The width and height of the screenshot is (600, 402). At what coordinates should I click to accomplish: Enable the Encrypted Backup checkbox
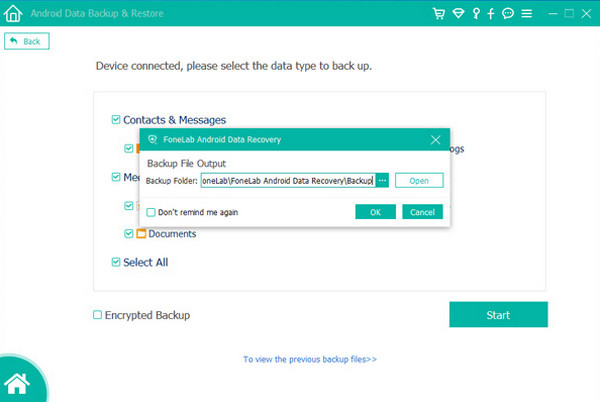click(97, 315)
